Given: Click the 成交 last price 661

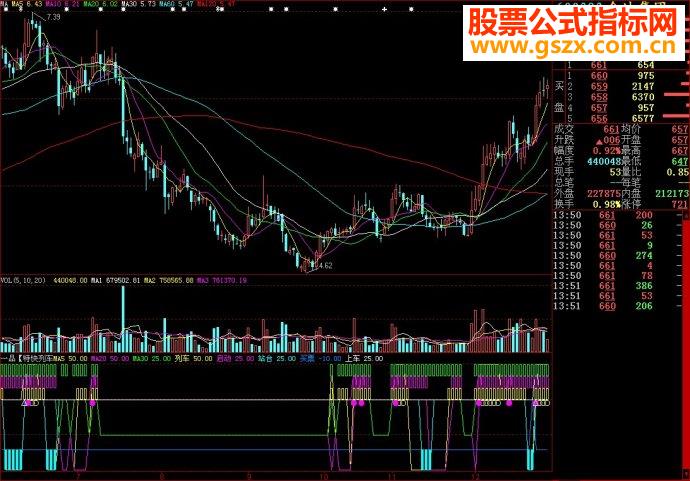Looking at the screenshot, I should pyautogui.click(x=611, y=129).
